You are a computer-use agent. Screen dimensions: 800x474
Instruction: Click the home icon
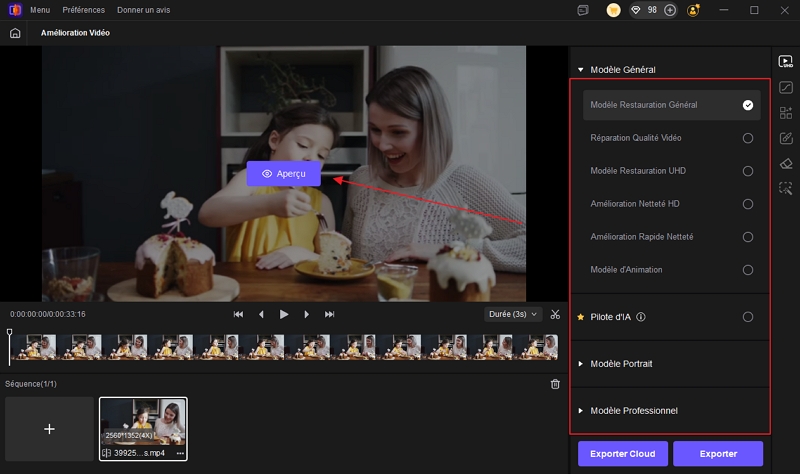click(x=15, y=33)
